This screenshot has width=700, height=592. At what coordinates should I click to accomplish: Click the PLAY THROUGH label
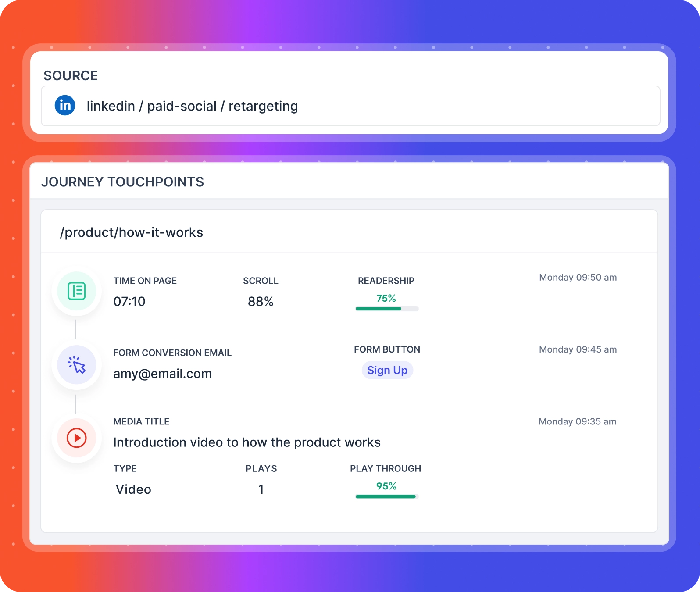pyautogui.click(x=386, y=468)
